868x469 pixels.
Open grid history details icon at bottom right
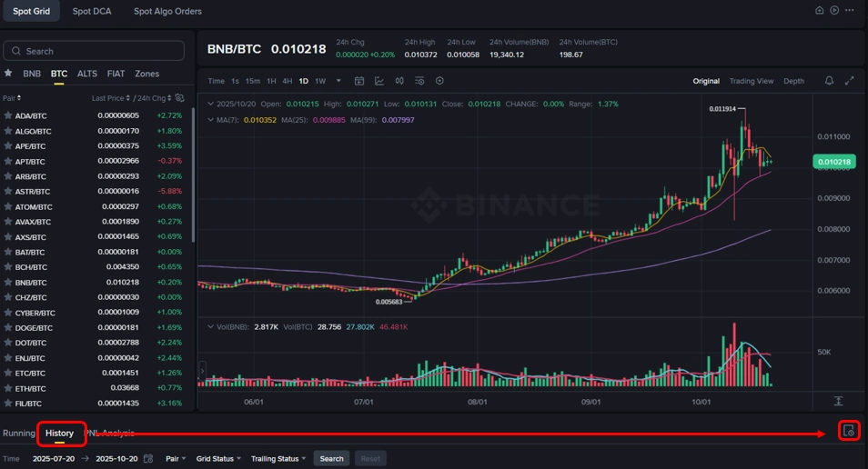click(x=849, y=431)
